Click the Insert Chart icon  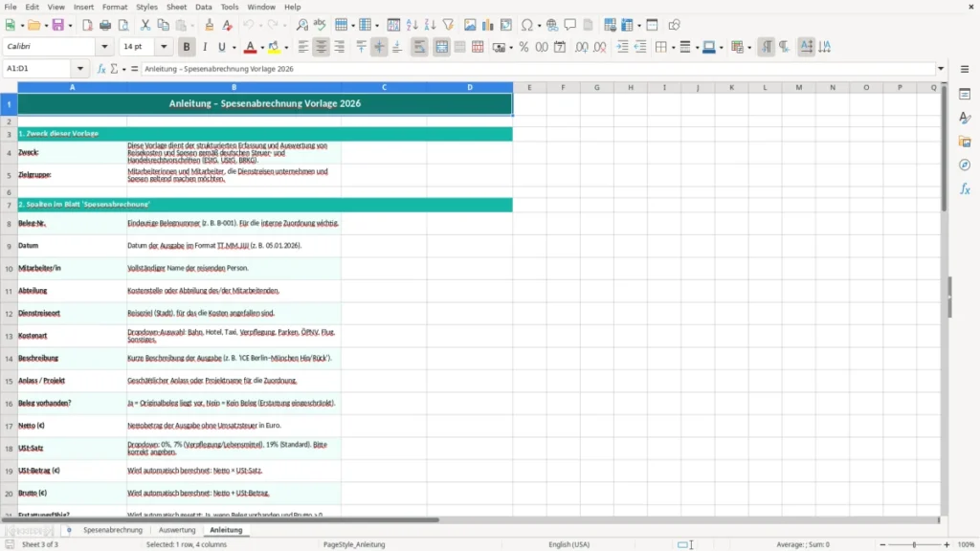point(488,25)
